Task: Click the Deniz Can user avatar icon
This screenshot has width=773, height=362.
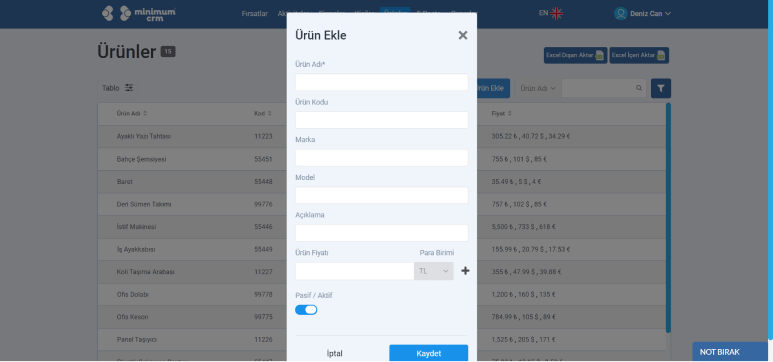Action: pos(620,13)
